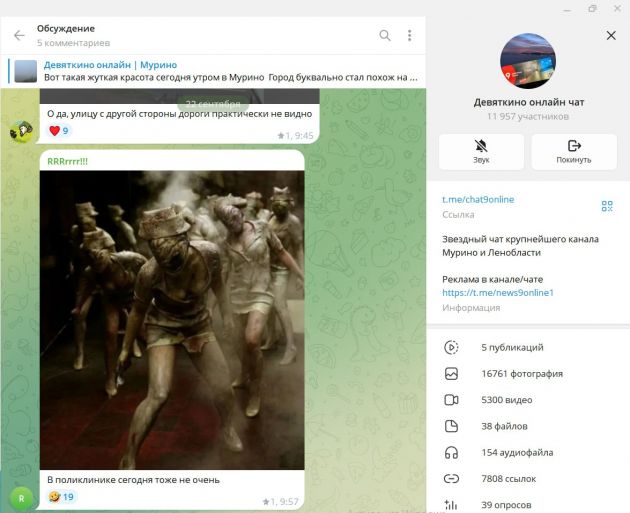The height and width of the screenshot is (513, 630).
Task: Open the 154 аудиофайла section
Action: [528, 452]
